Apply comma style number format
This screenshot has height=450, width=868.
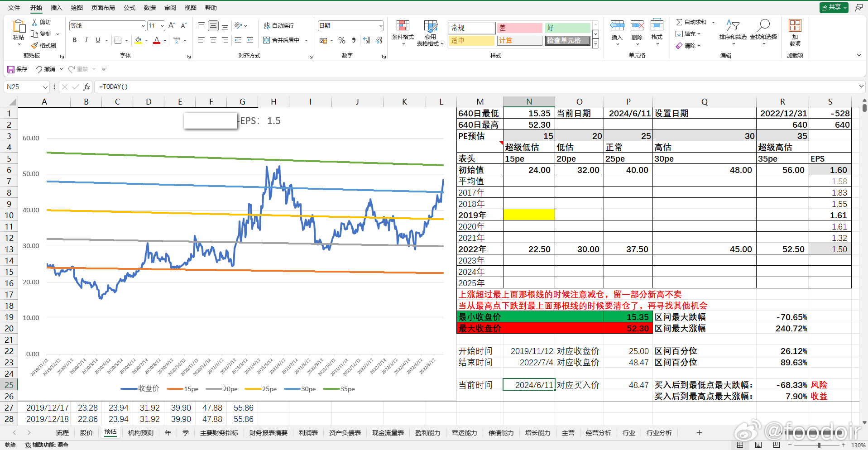pyautogui.click(x=354, y=40)
